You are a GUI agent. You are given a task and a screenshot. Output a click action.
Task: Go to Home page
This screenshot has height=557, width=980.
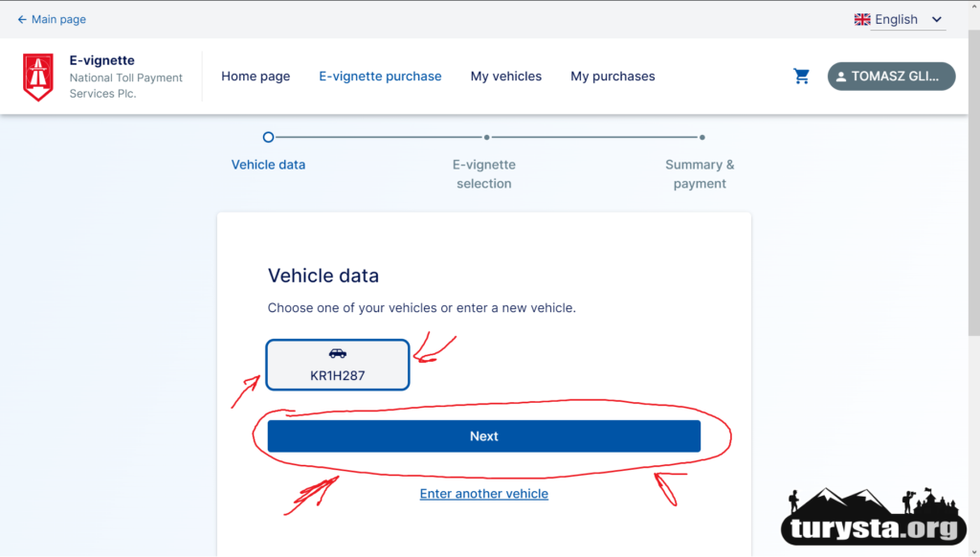(256, 77)
